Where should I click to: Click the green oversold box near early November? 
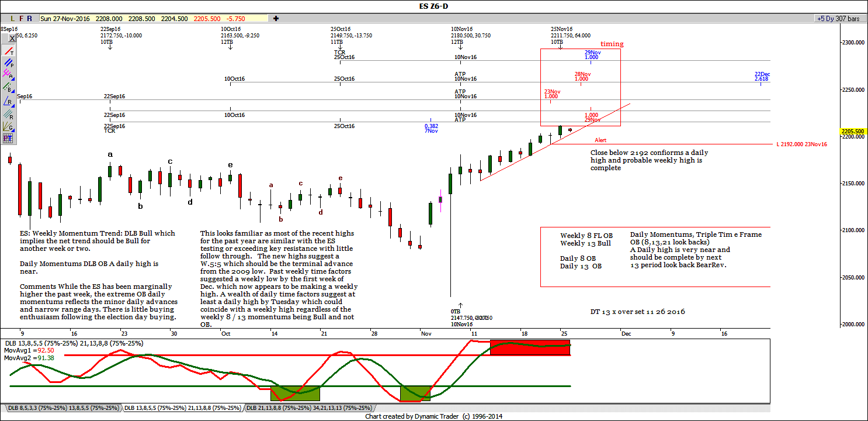click(415, 393)
